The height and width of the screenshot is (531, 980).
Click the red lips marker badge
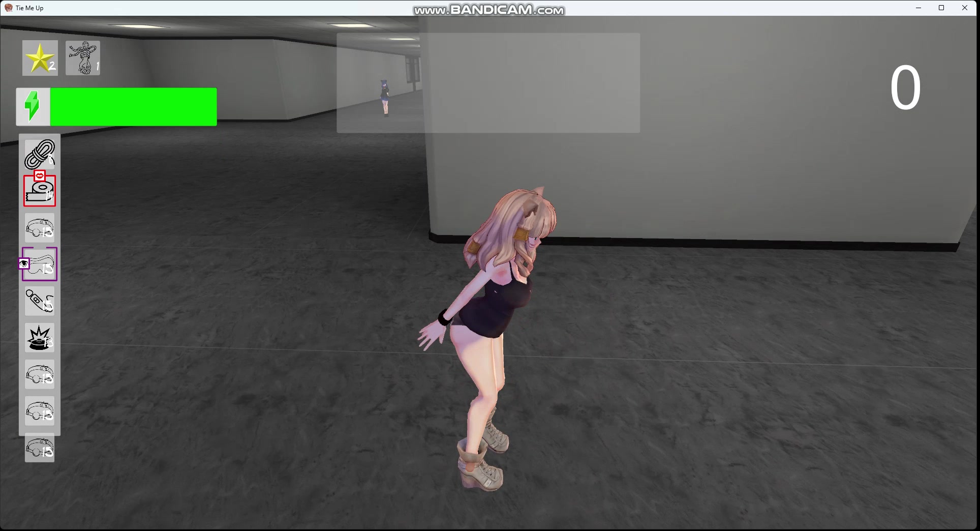pos(40,175)
